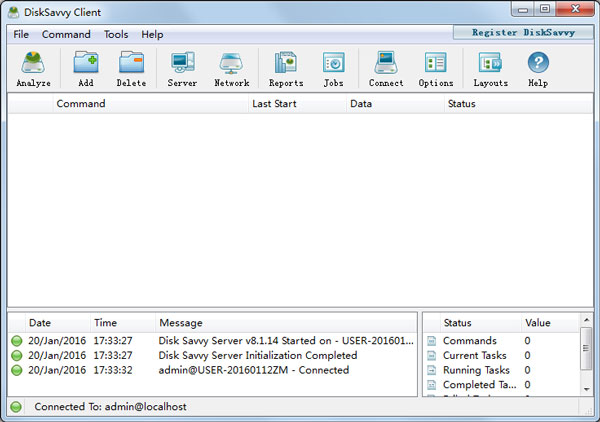Image resolution: width=600 pixels, height=422 pixels.
Task: Click the Time column header in log
Action: tap(123, 323)
